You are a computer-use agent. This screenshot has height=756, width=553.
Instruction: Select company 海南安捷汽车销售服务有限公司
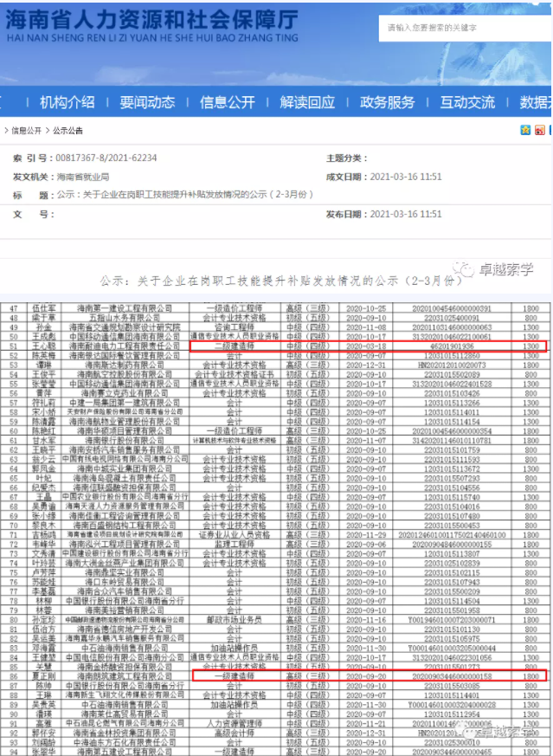125,449
